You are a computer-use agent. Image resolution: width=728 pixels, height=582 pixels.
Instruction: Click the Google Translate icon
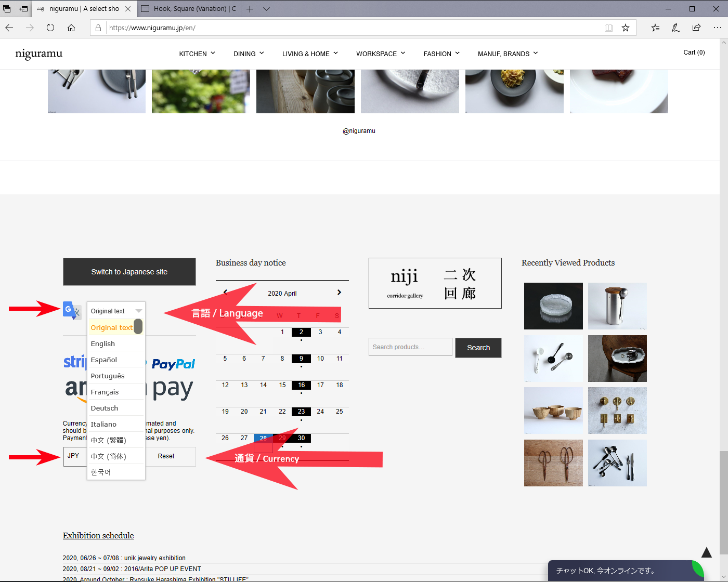pyautogui.click(x=71, y=310)
